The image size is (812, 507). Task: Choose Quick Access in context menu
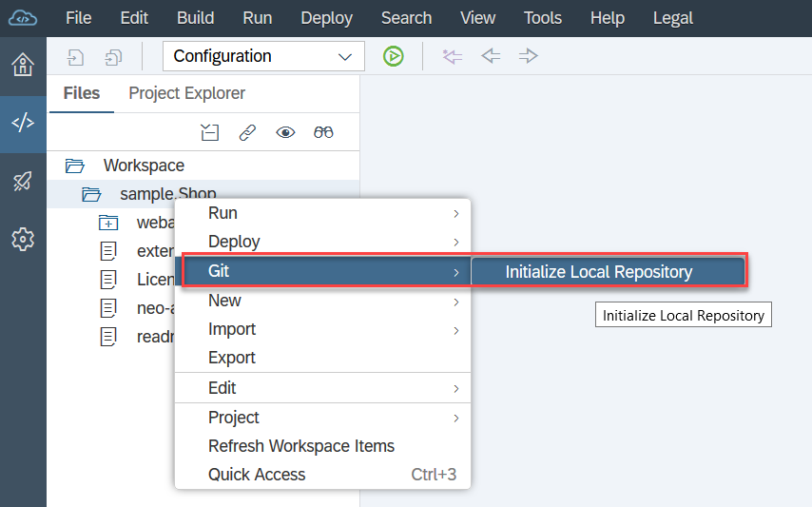[x=322, y=475]
